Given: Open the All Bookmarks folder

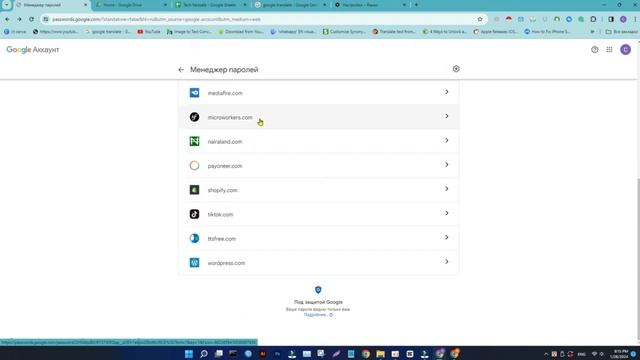Looking at the screenshot, I should [x=621, y=31].
